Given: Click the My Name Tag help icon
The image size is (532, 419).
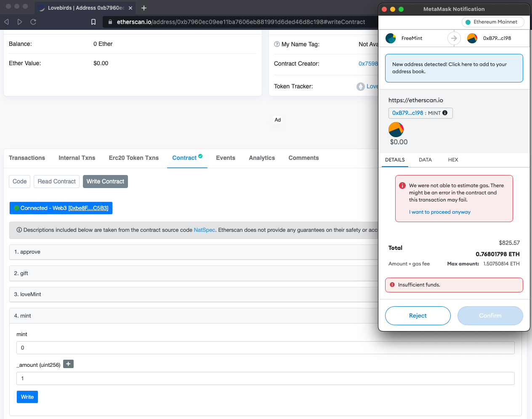Looking at the screenshot, I should [x=277, y=44].
